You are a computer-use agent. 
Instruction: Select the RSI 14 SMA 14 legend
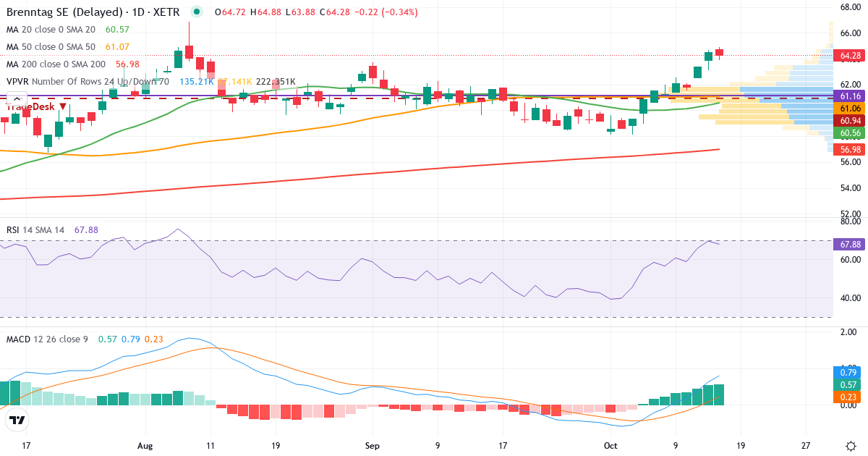pos(35,230)
